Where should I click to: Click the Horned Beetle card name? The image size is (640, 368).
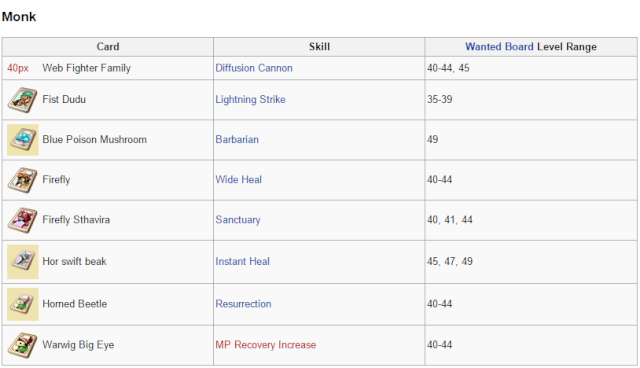pyautogui.click(x=75, y=304)
